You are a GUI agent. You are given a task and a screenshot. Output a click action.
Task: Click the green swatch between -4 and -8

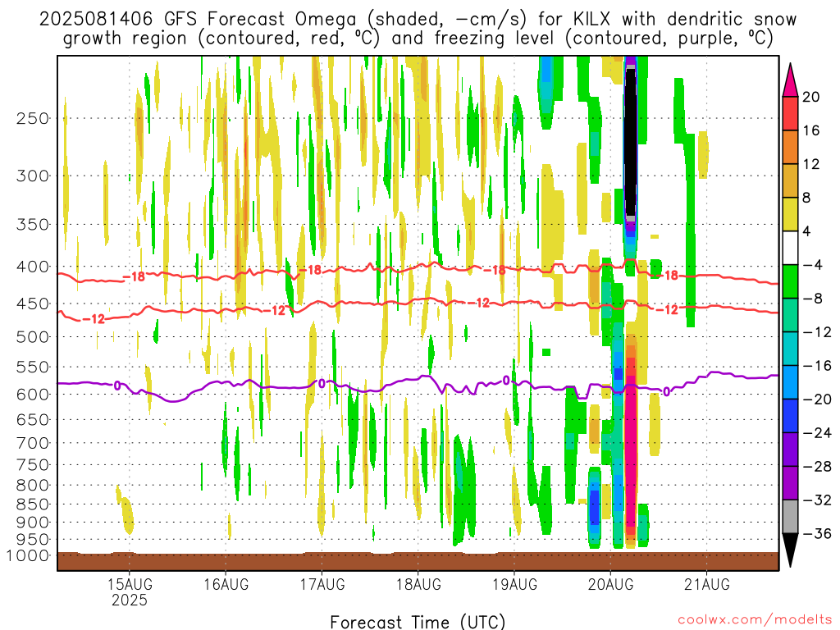click(790, 281)
